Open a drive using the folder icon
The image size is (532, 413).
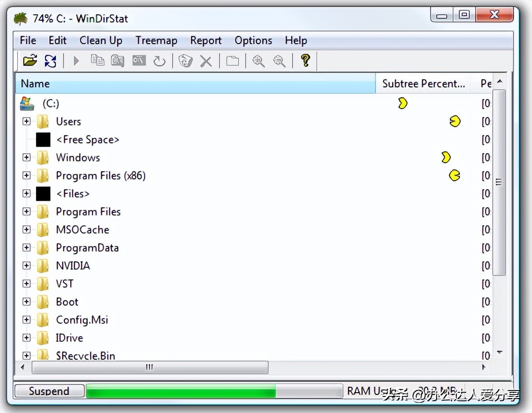(x=30, y=60)
